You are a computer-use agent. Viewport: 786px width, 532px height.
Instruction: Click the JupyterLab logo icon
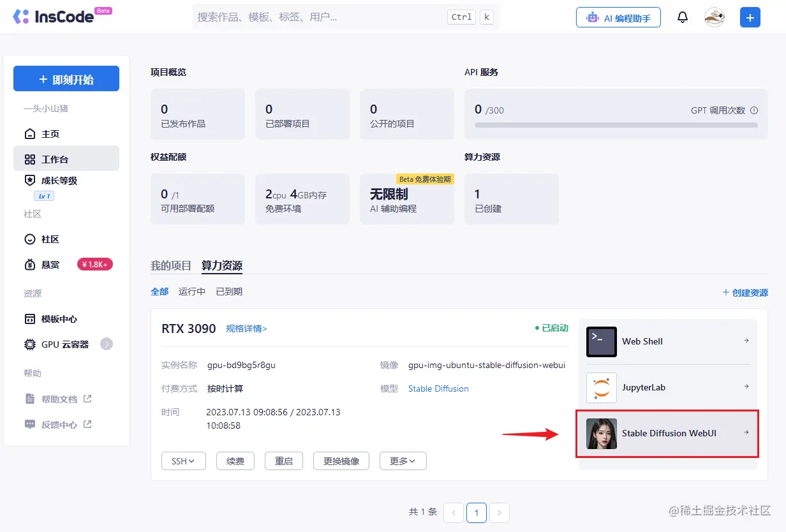(602, 387)
